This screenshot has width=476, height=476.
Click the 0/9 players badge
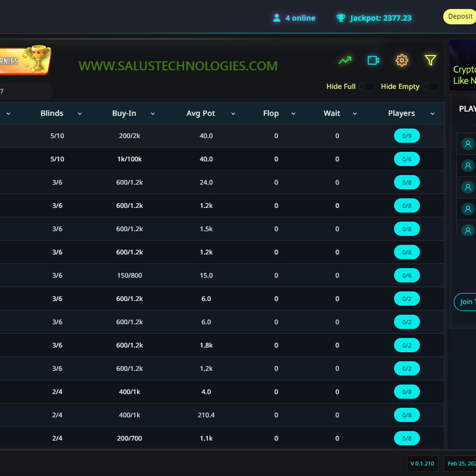click(407, 136)
